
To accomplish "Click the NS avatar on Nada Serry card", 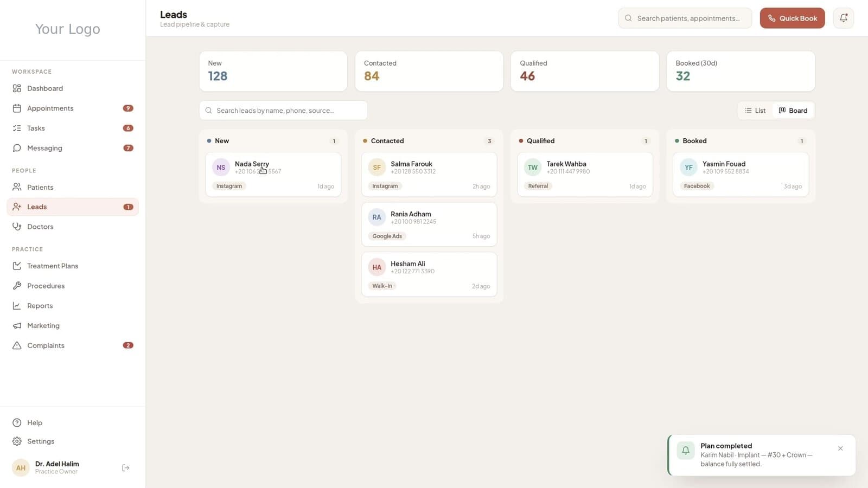I will (221, 168).
